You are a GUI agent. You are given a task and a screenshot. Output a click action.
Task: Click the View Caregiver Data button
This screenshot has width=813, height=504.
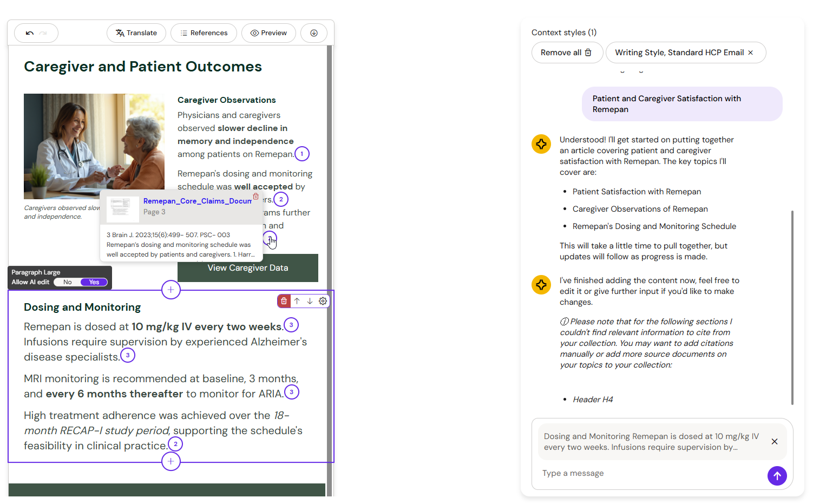[248, 268]
